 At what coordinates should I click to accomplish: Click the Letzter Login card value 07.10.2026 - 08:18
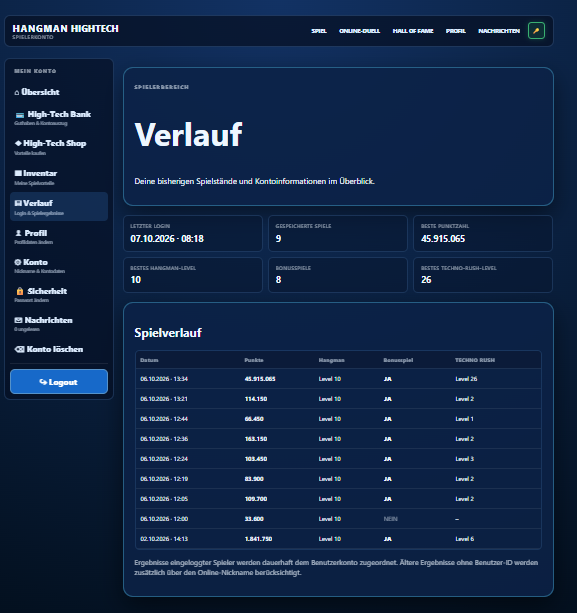tap(167, 238)
